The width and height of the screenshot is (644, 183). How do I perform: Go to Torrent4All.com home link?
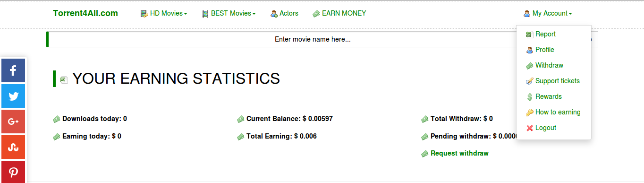85,13
